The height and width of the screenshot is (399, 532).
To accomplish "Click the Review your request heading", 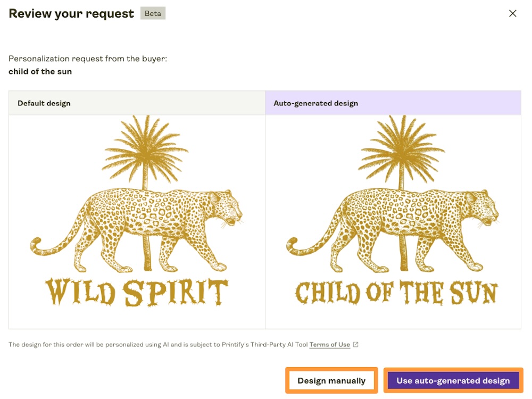I will (71, 13).
